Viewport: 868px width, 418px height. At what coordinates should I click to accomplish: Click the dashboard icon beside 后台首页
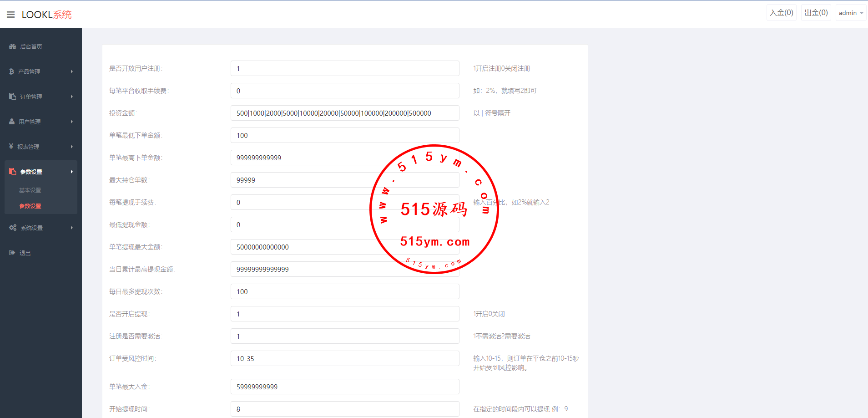click(12, 46)
